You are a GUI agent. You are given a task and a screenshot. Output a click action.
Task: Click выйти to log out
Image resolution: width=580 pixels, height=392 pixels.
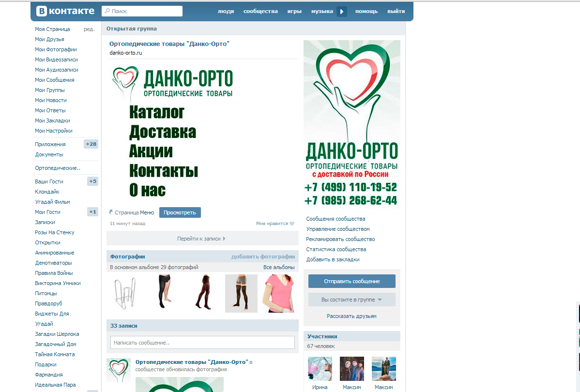pos(396,12)
